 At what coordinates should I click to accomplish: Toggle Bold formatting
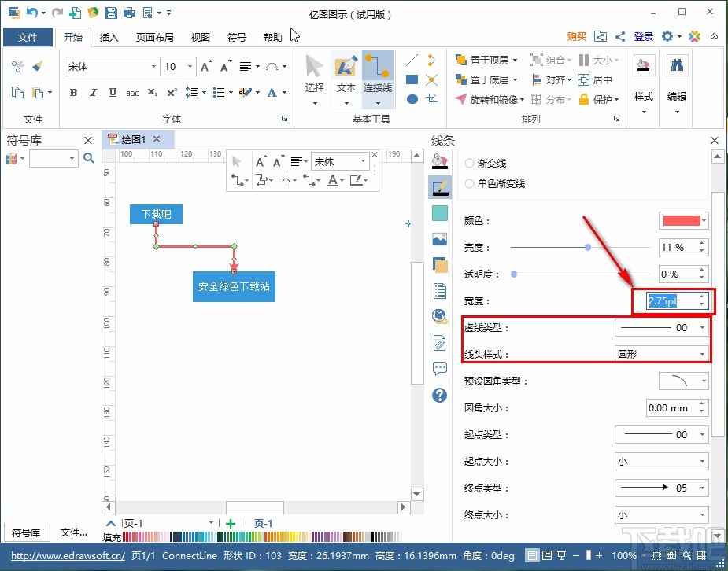tap(73, 92)
